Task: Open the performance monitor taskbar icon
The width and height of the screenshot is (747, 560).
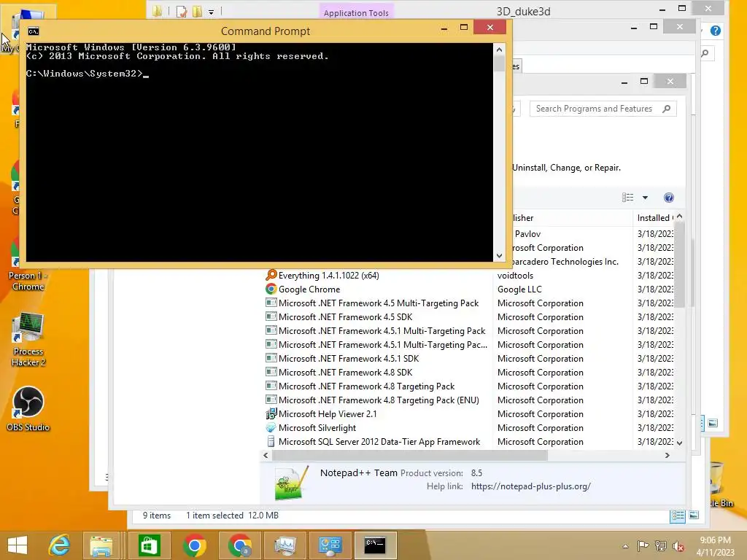Action: 285,545
